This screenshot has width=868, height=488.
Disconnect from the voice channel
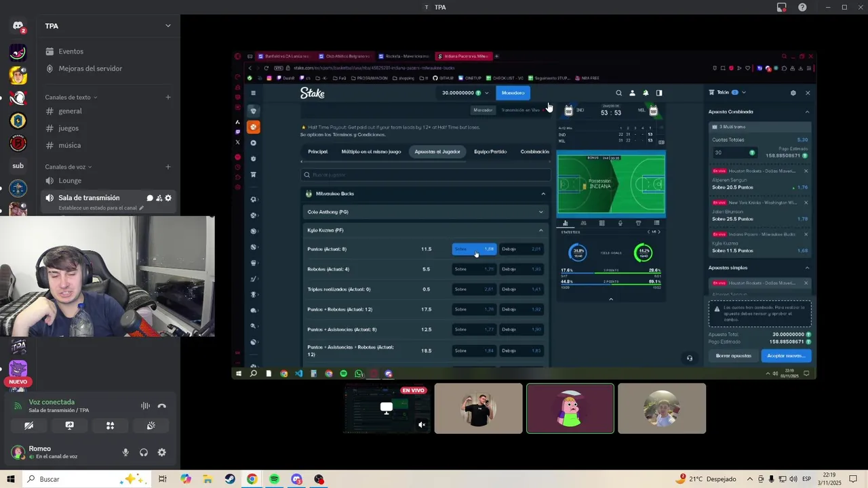[x=161, y=406]
